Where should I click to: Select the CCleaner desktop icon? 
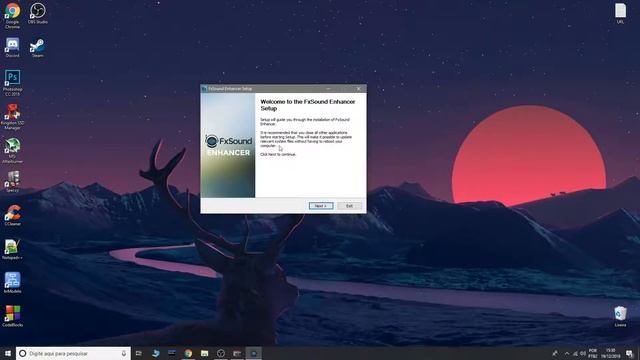[12, 215]
